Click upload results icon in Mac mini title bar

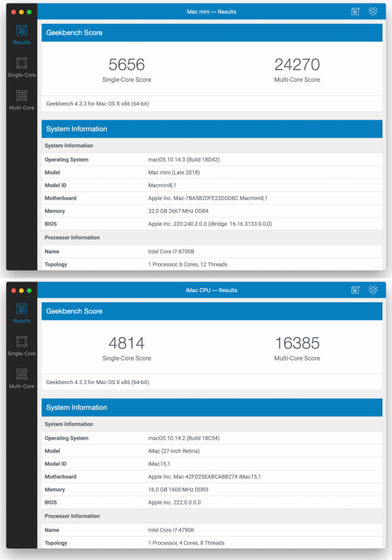[356, 11]
